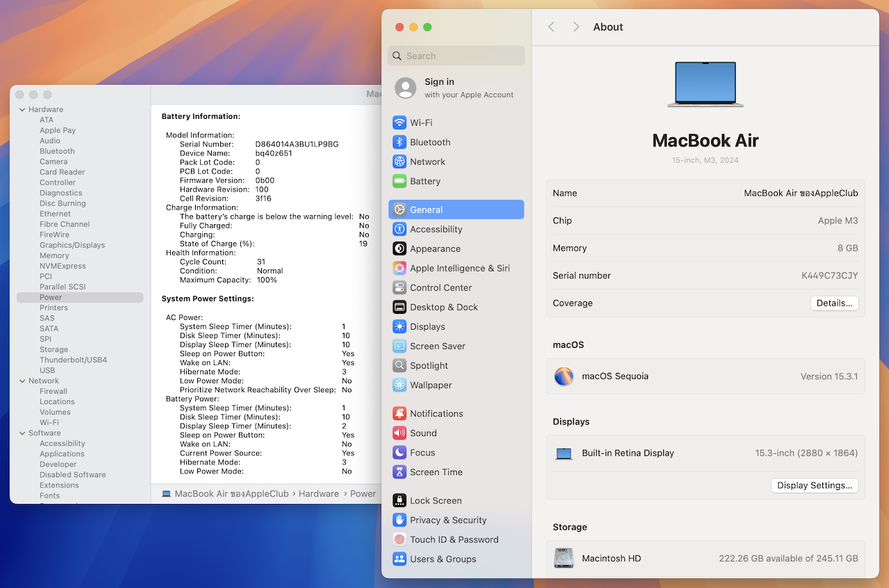Click the Cycle Count value 31

(261, 262)
